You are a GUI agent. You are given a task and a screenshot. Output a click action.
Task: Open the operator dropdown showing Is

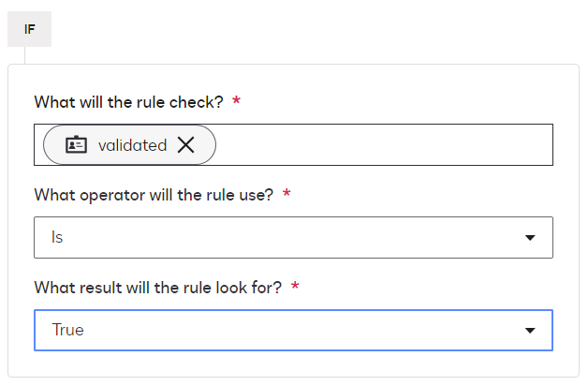(x=281, y=238)
